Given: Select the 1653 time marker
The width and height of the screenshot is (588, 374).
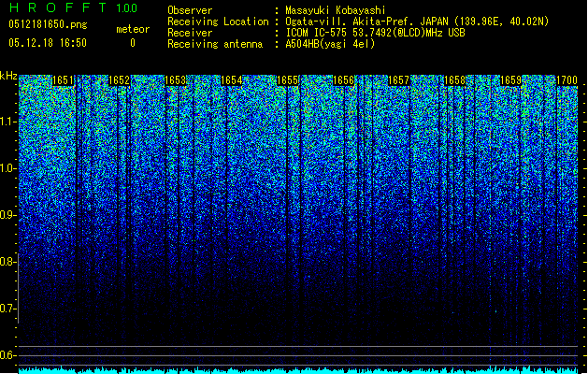Looking at the screenshot, I should click(x=175, y=80).
